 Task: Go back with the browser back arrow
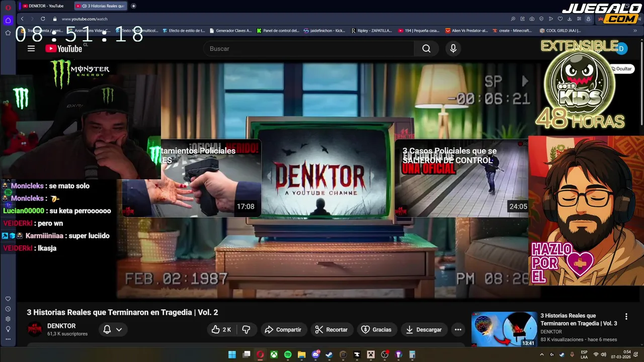click(22, 19)
